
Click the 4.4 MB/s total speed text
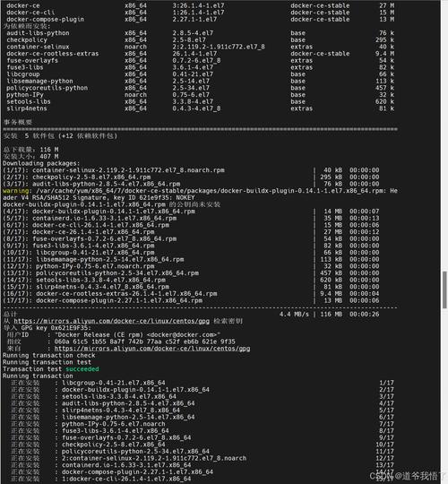(x=294, y=315)
